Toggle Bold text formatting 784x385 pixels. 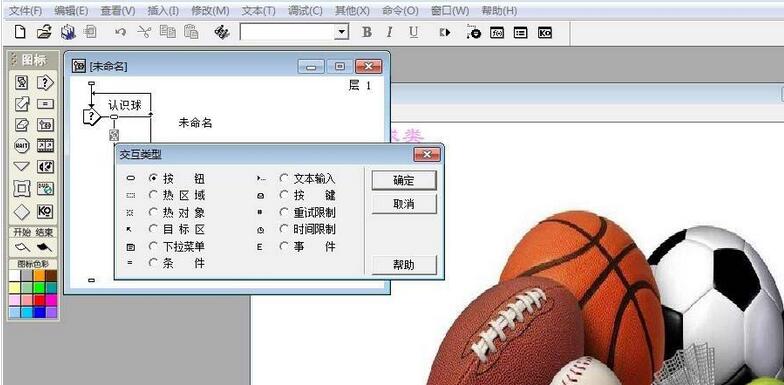(x=366, y=32)
